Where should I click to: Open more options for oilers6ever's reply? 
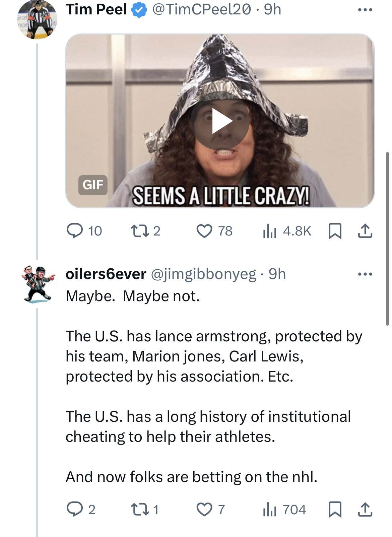coord(365,274)
